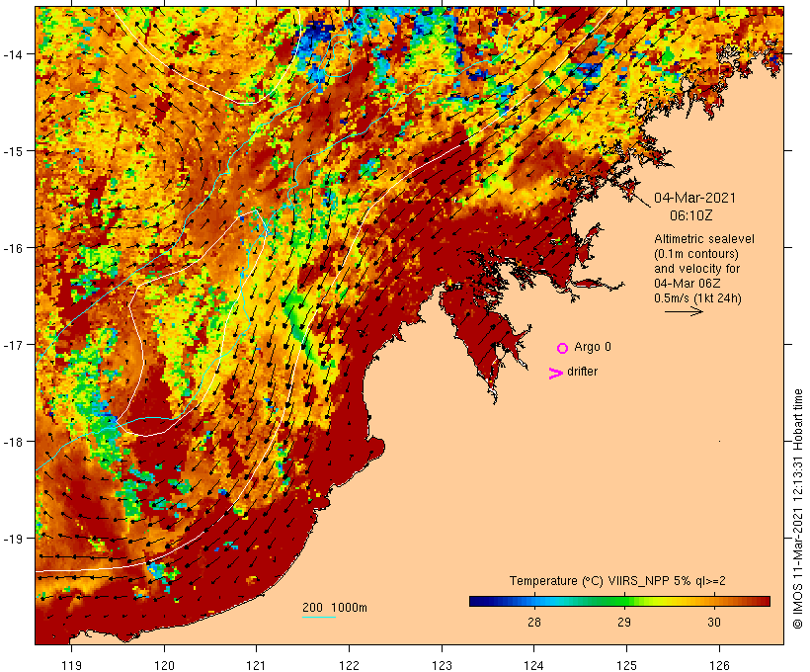Click the '30' color bar tick label
This screenshot has width=810, height=672.
tap(714, 622)
